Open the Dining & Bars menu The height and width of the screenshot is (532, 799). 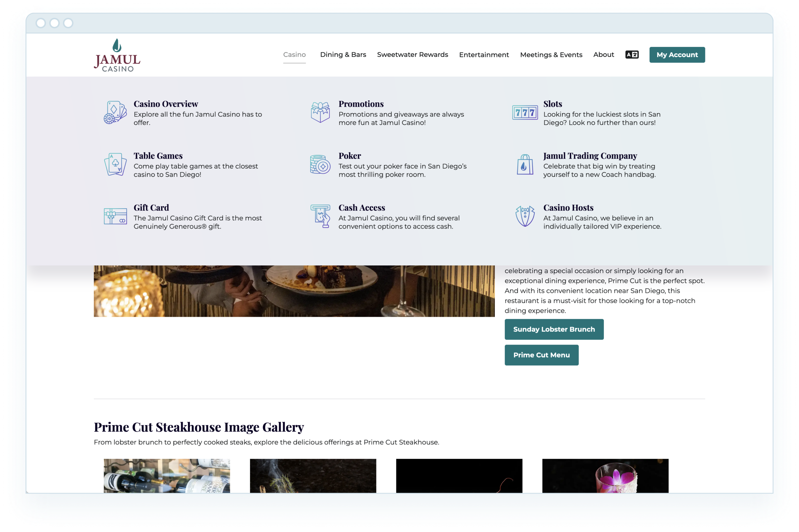point(343,55)
